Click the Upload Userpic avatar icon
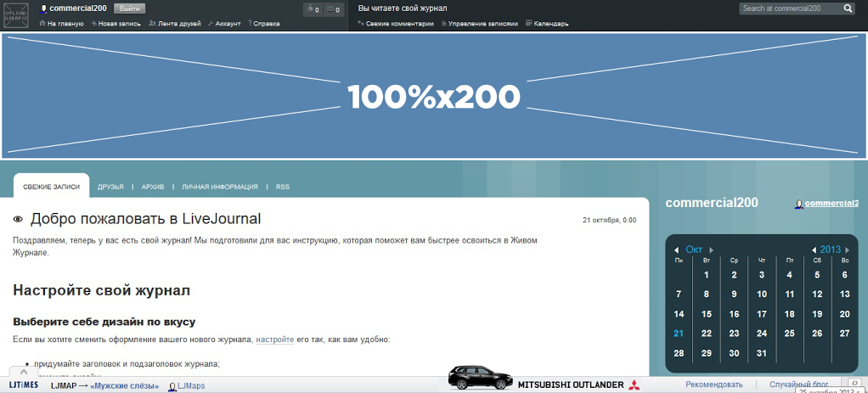This screenshot has width=868, height=393. click(17, 15)
